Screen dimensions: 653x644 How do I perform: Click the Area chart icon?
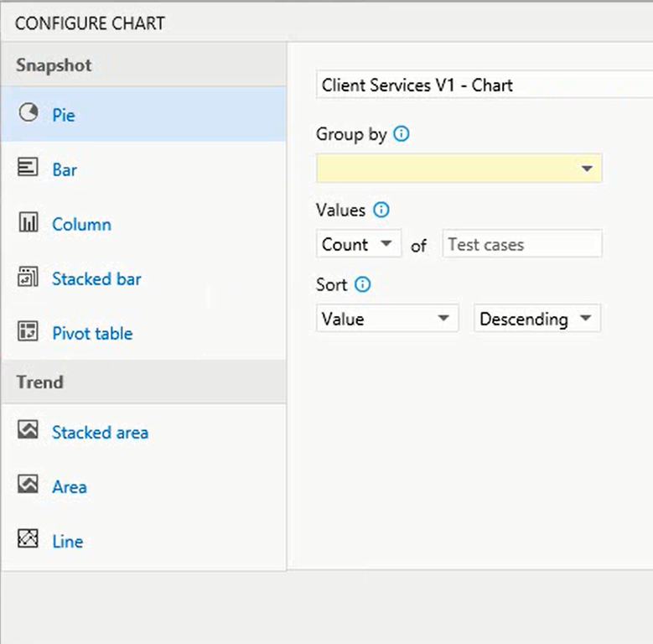click(28, 484)
